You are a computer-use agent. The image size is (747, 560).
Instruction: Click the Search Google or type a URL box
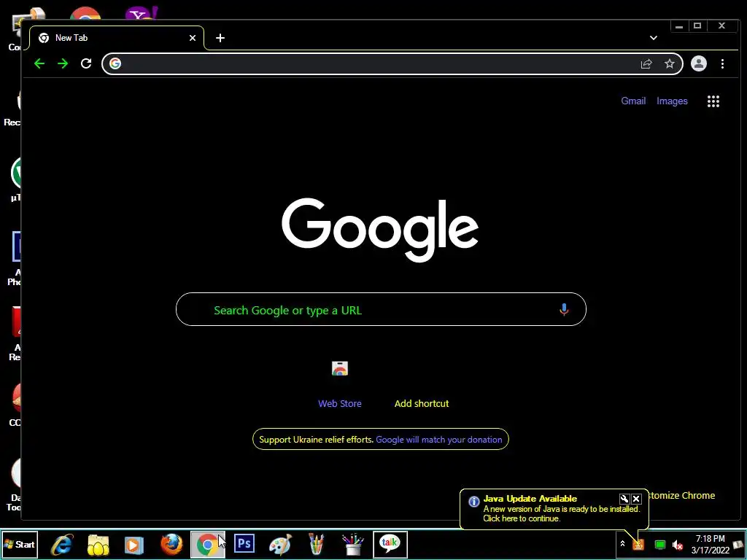(x=381, y=309)
